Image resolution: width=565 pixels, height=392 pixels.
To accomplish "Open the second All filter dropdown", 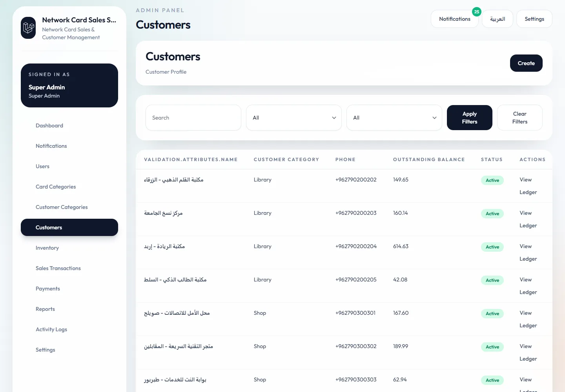I will tap(394, 118).
